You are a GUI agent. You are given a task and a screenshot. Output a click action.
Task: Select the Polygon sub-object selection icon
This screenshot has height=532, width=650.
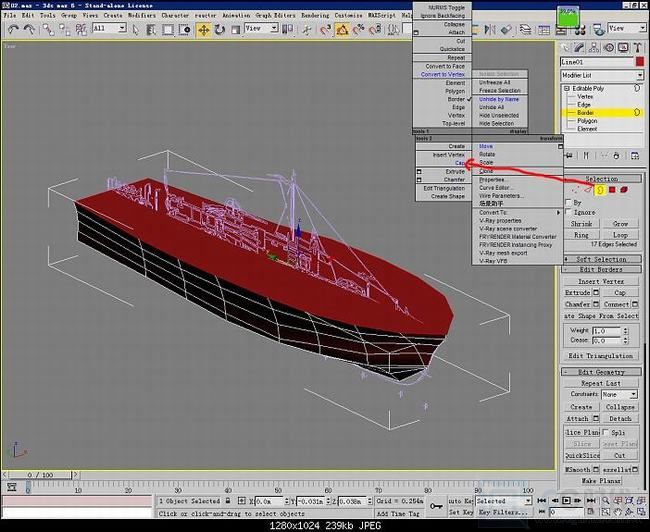(612, 189)
